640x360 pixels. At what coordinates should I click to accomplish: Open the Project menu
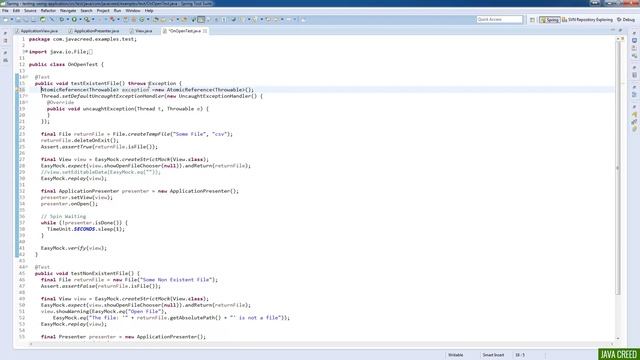point(103,11)
